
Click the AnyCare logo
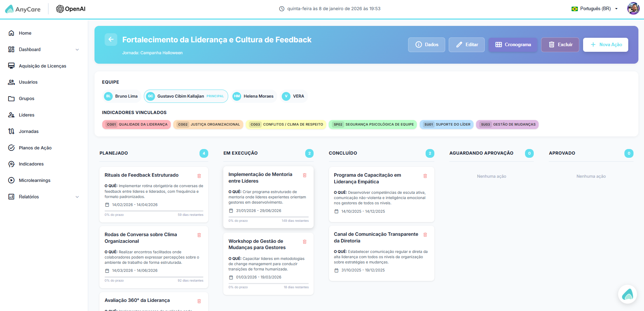tap(23, 9)
